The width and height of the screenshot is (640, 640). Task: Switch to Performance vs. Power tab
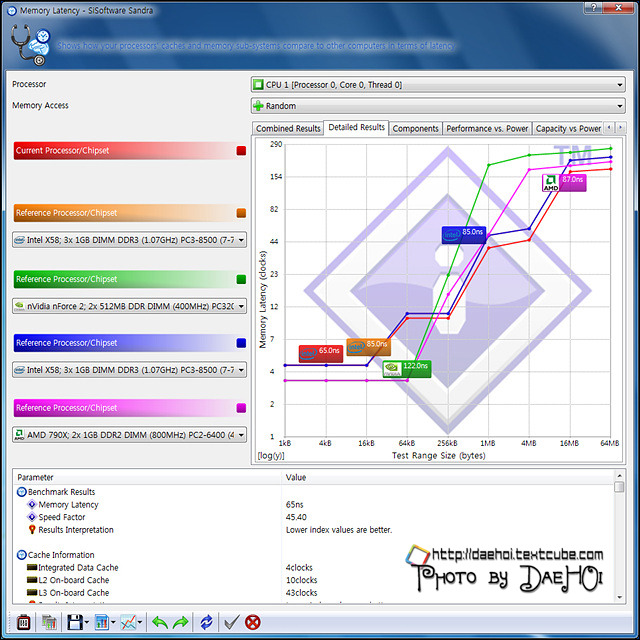pos(487,129)
